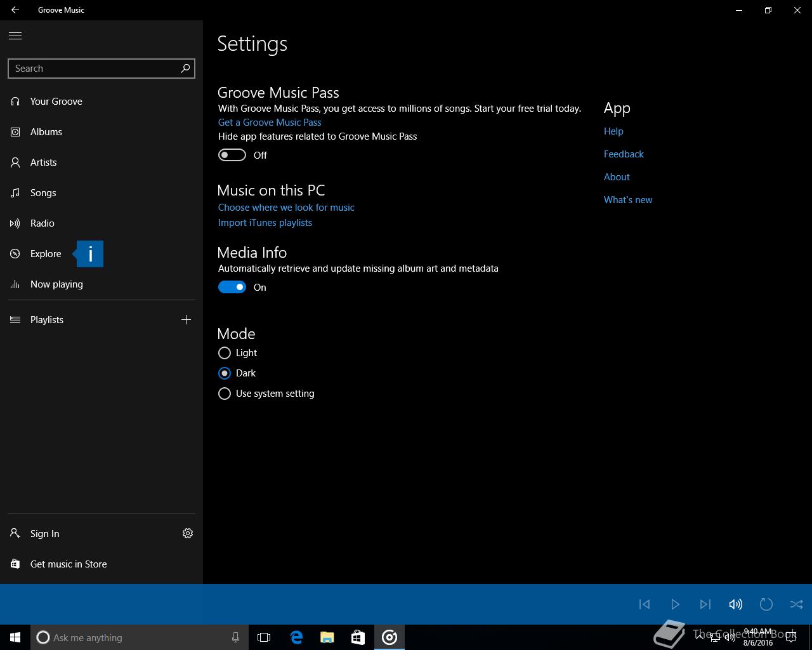Open the hamburger navigation menu
The height and width of the screenshot is (650, 812).
coord(15,36)
